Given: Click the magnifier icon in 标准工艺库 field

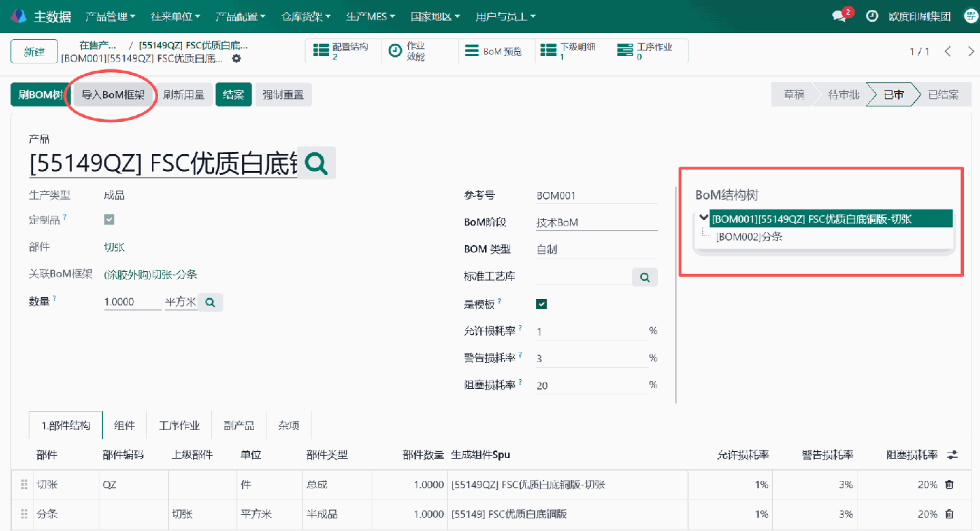Looking at the screenshot, I should tap(644, 276).
